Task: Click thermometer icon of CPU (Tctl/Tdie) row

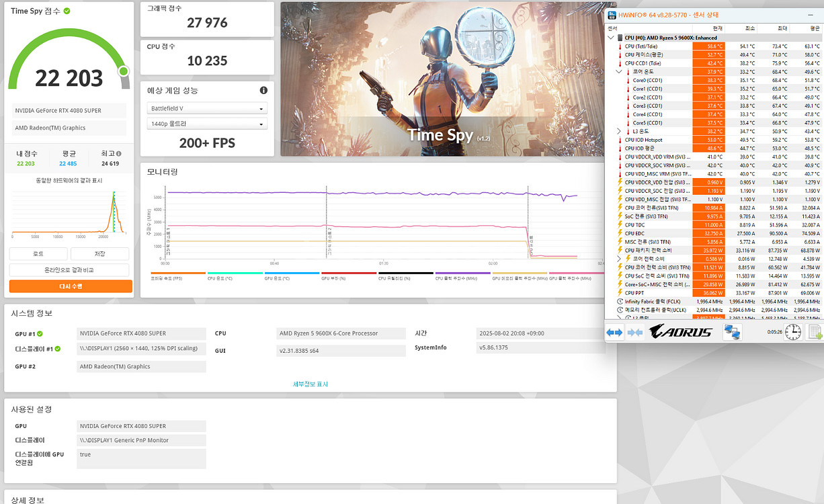Action: click(x=620, y=46)
